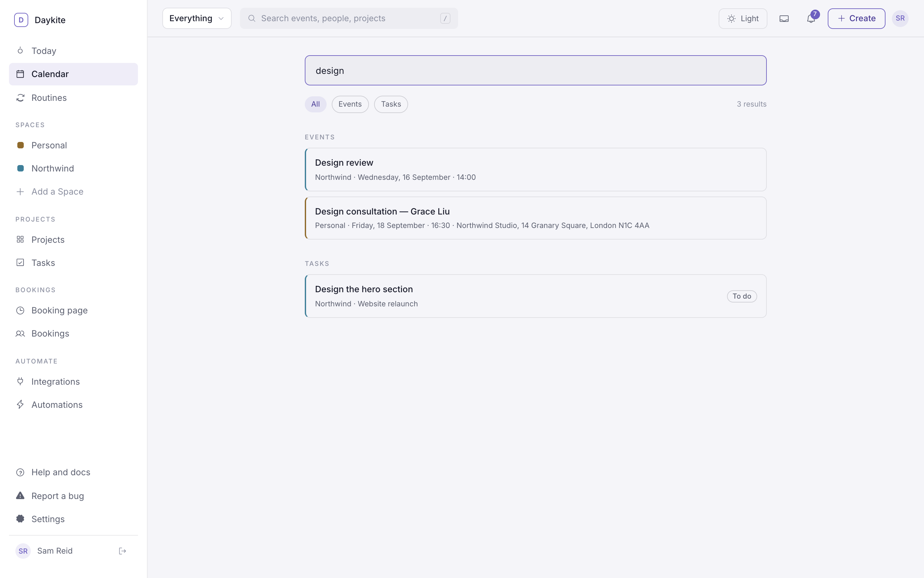The width and height of the screenshot is (924, 578).
Task: Open the Everything scope dropdown
Action: 197,18
